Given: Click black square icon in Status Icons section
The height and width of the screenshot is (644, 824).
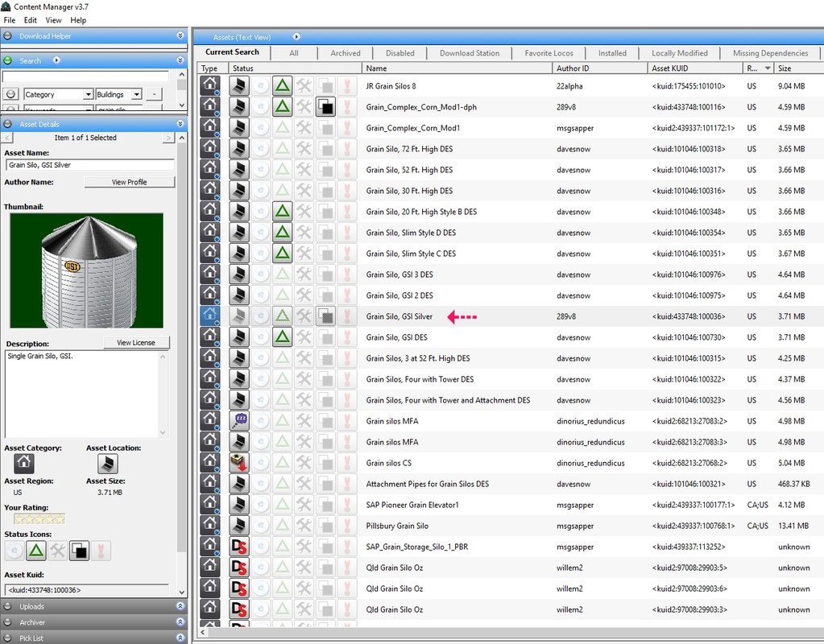Looking at the screenshot, I should 79,551.
